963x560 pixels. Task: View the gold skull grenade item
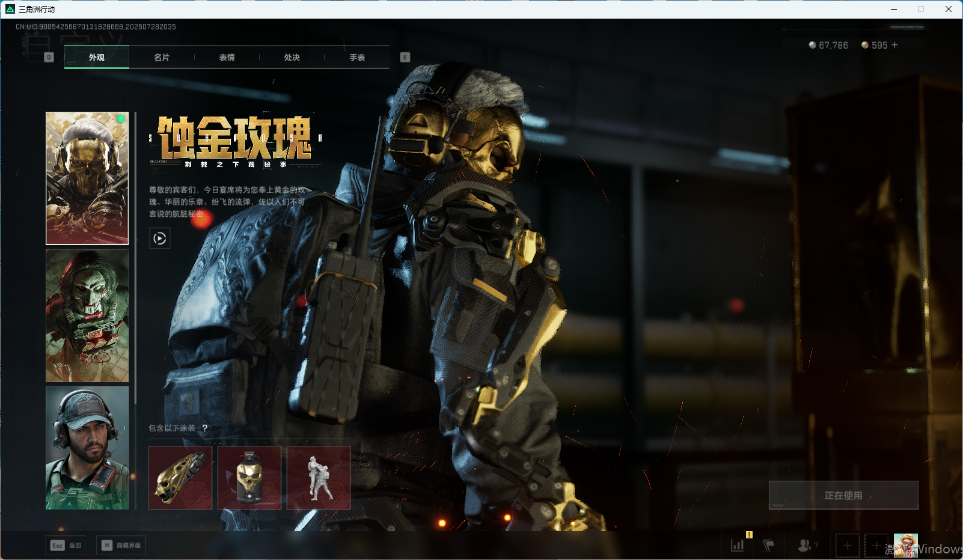(x=249, y=478)
